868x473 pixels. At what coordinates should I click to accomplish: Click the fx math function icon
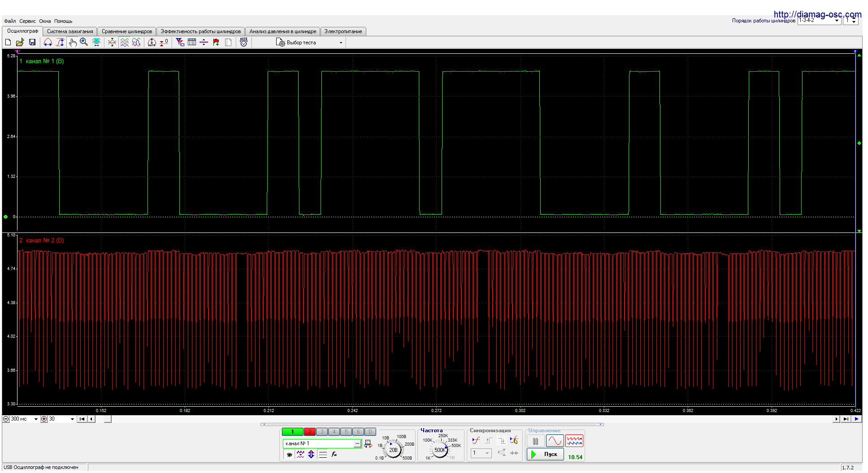[x=334, y=454]
